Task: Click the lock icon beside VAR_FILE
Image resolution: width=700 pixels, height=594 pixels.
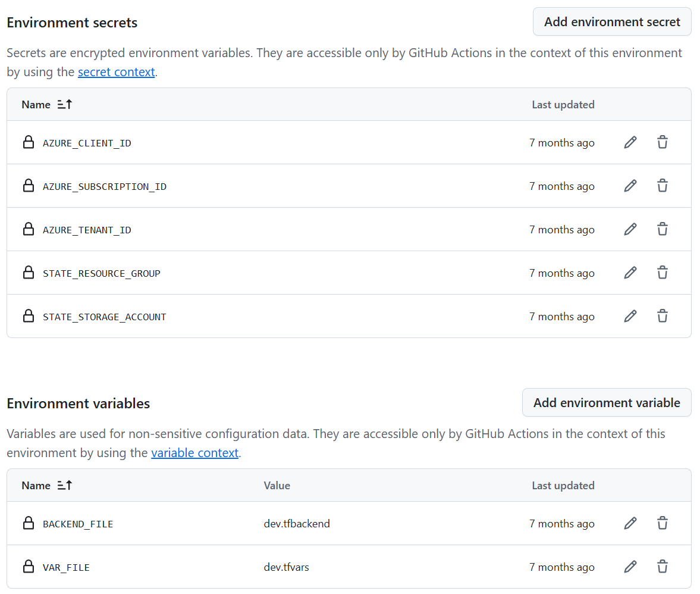Action: point(29,567)
